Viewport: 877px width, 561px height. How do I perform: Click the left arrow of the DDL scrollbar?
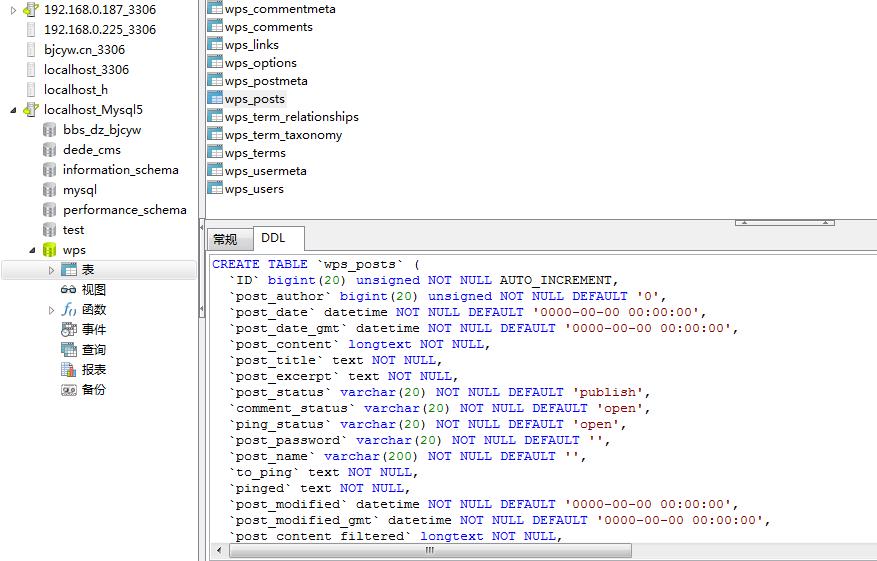(x=219, y=550)
